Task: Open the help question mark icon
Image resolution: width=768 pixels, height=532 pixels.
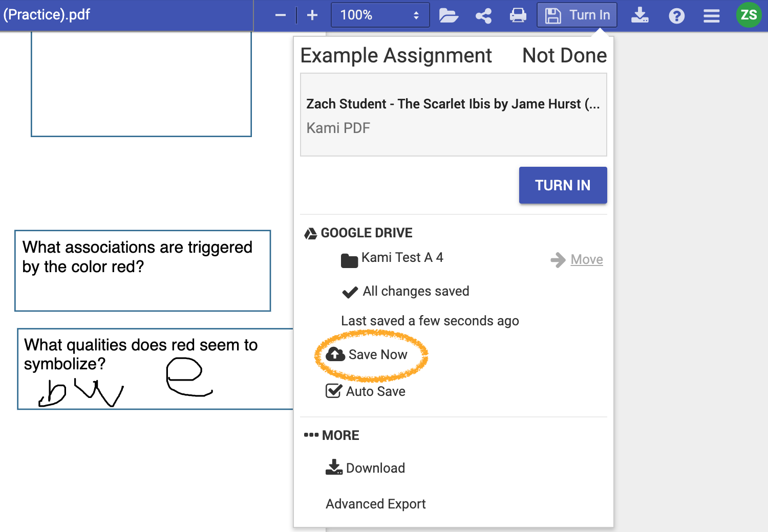Action: pos(676,16)
